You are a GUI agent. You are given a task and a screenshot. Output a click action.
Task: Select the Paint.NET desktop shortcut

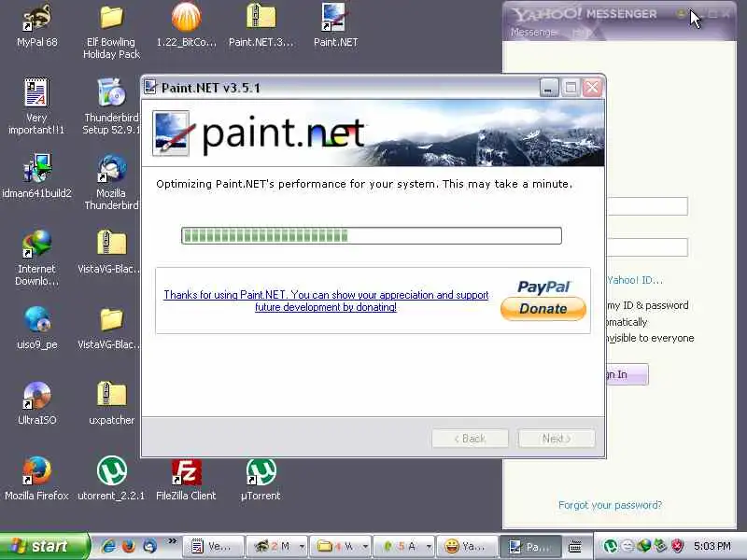click(x=335, y=26)
